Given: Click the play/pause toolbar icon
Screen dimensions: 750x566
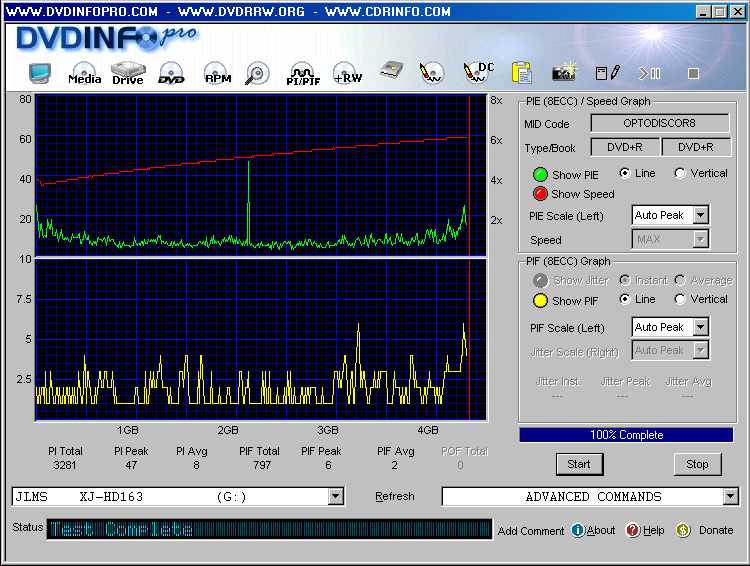Looking at the screenshot, I should (x=650, y=73).
